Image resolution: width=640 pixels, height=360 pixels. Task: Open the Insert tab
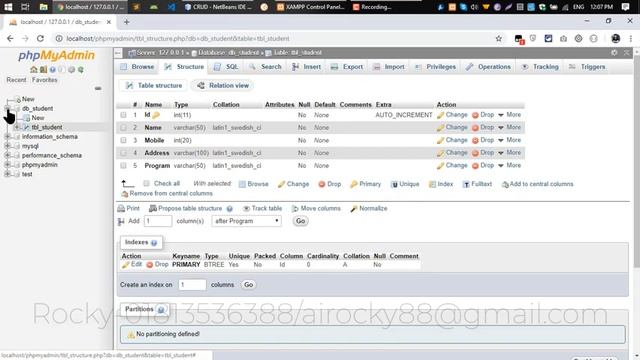306,67
